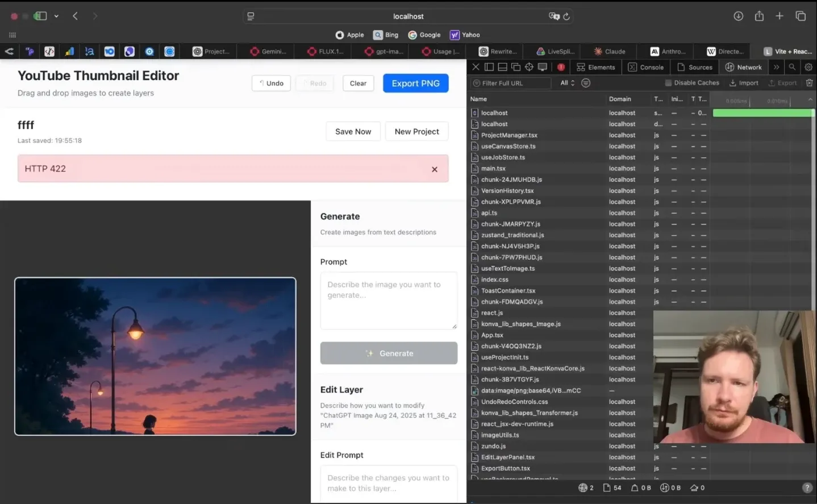Open the device preview monitor icon in DevTools
Image resolution: width=817 pixels, height=504 pixels.
(543, 67)
